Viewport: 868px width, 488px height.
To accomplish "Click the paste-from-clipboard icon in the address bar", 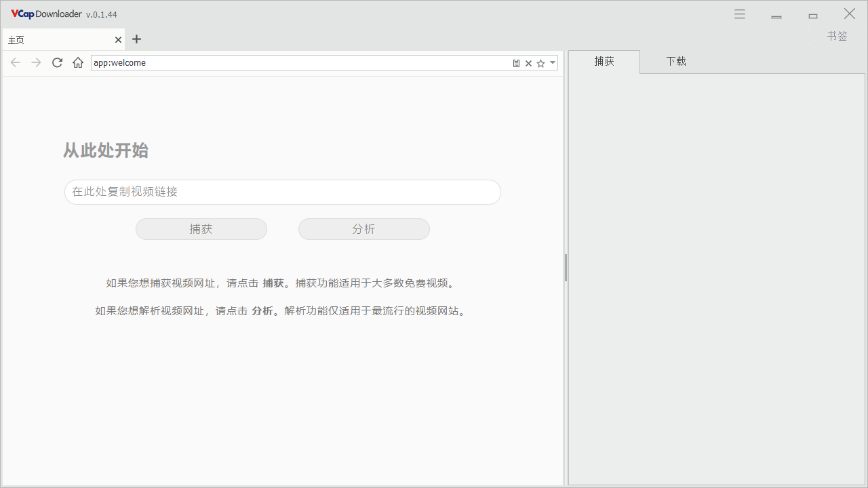I will point(516,62).
